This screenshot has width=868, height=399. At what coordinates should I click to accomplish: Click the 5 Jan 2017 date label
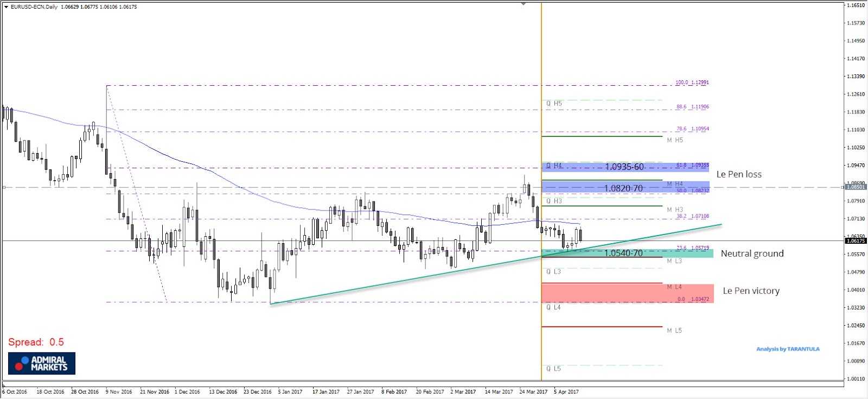(x=290, y=391)
